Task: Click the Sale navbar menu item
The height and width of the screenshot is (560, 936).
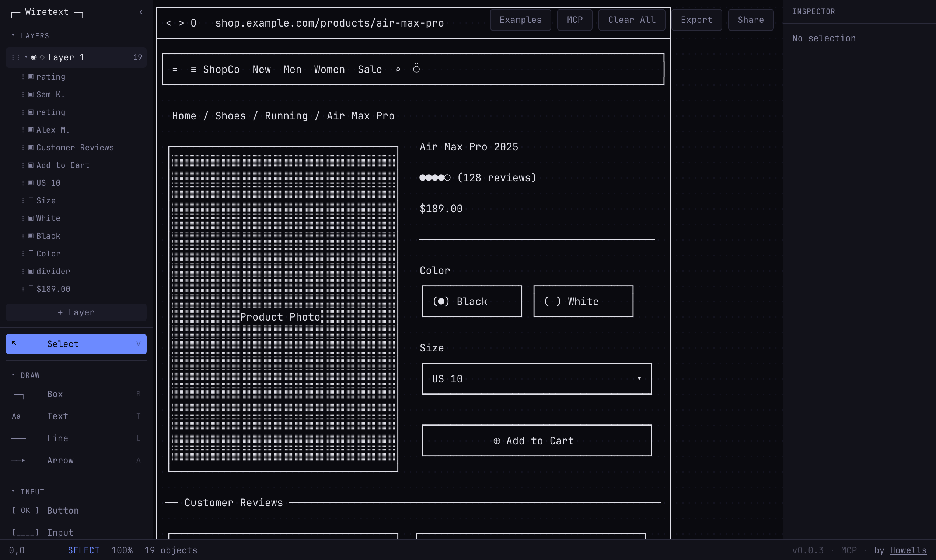Action: click(370, 69)
